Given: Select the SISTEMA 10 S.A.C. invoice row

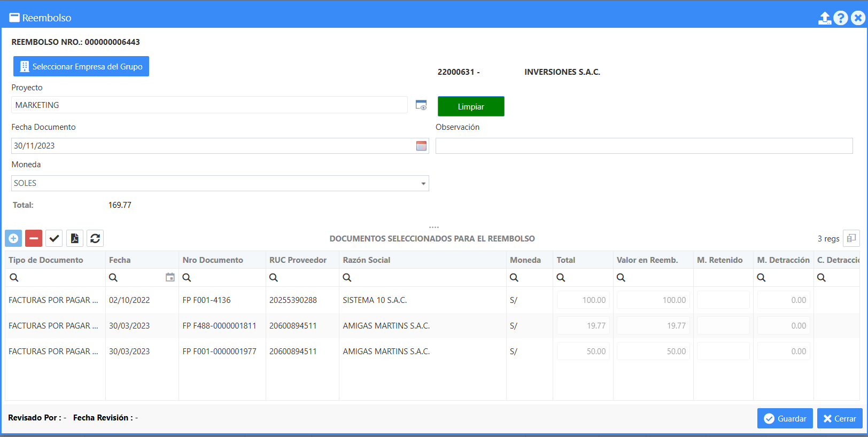Looking at the screenshot, I should click(432, 300).
